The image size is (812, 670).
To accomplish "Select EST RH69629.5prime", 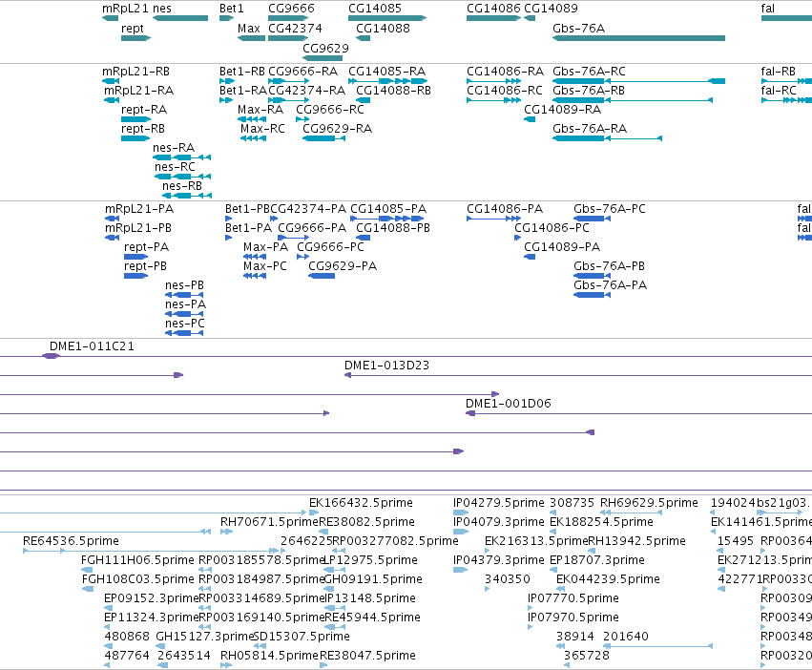I will [x=649, y=503].
